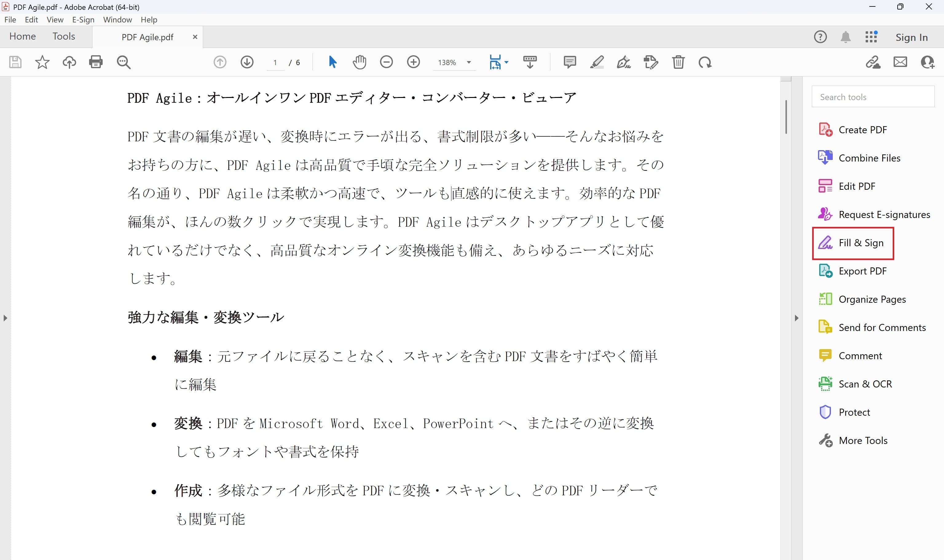Click the Sign In button
Screen dimensions: 944x560
click(x=911, y=37)
